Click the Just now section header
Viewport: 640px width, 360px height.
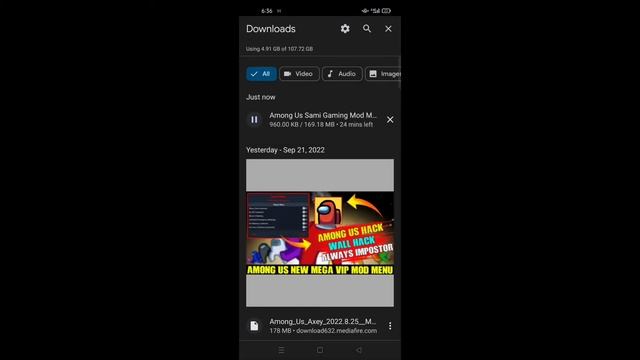pyautogui.click(x=261, y=97)
